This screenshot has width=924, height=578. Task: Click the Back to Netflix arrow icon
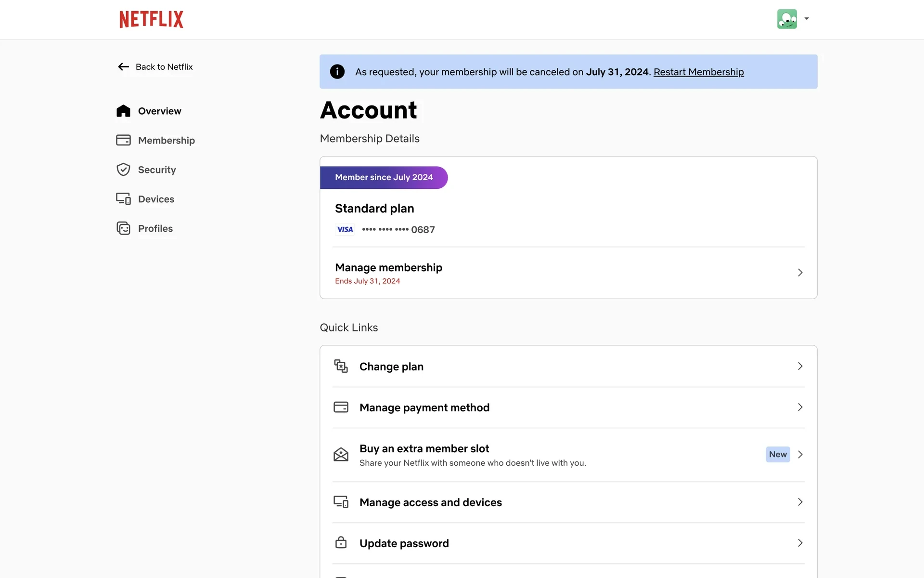pyautogui.click(x=124, y=67)
